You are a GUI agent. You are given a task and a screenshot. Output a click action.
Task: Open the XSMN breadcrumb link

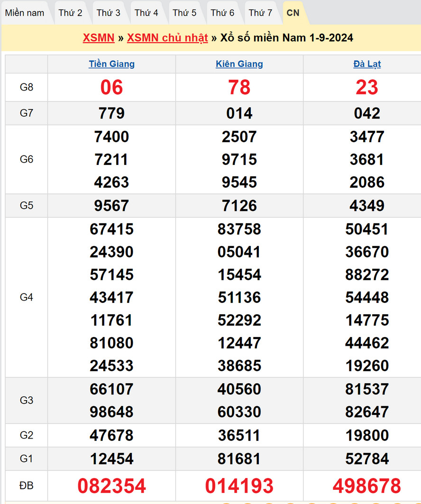coord(99,38)
